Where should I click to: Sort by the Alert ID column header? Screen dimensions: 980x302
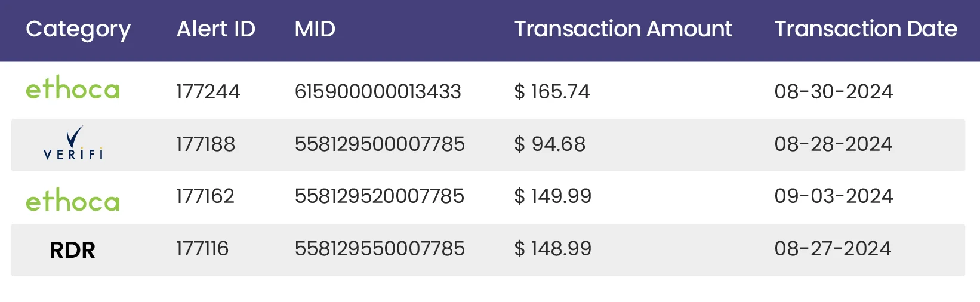click(x=216, y=29)
